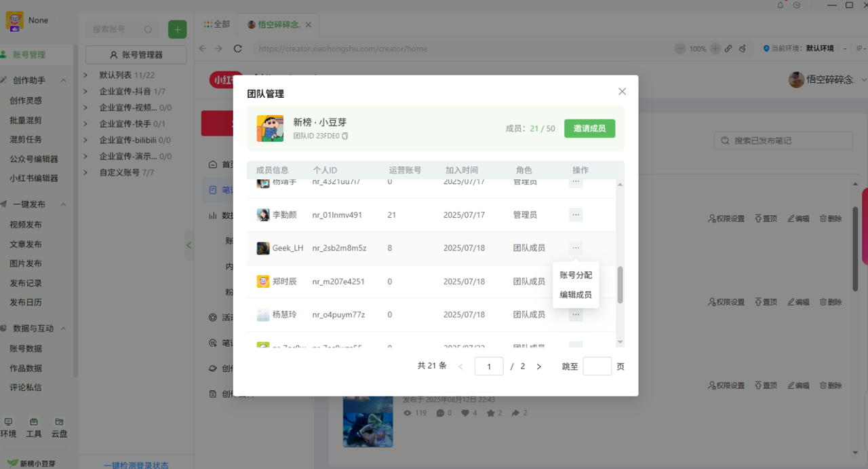
Task: Close the 团队管理 dialog
Action: (622, 92)
